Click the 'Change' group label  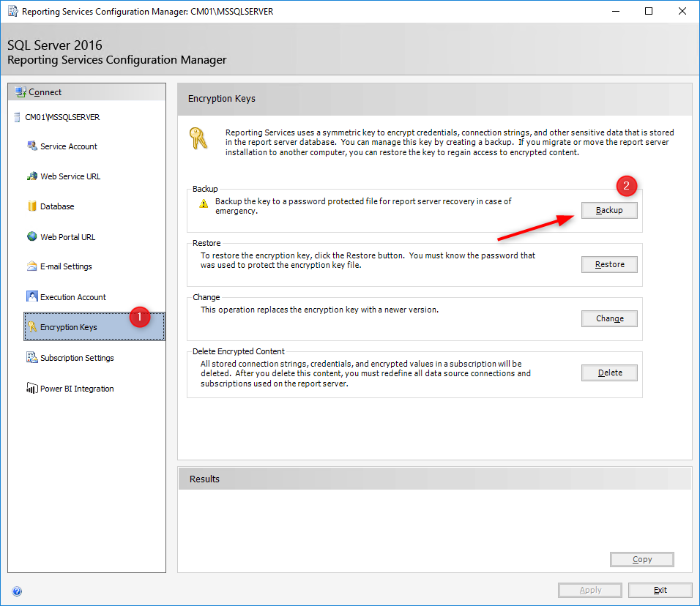point(206,297)
